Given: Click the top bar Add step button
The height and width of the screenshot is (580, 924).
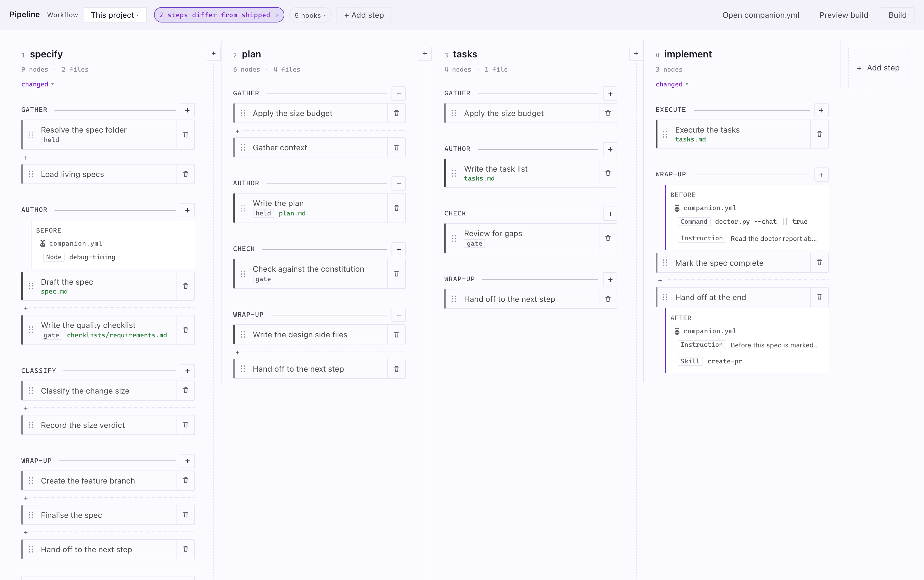Looking at the screenshot, I should tap(364, 15).
